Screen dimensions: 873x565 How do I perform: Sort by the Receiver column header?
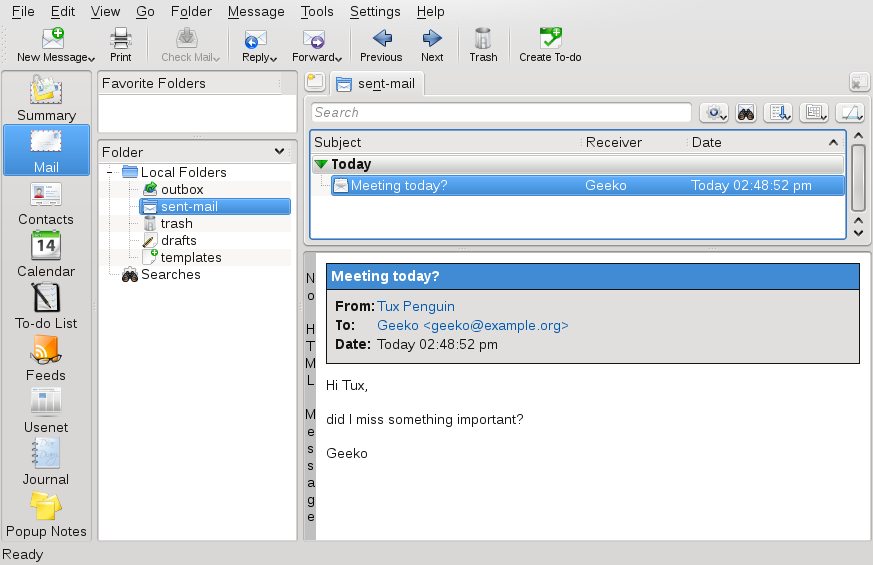pos(634,143)
